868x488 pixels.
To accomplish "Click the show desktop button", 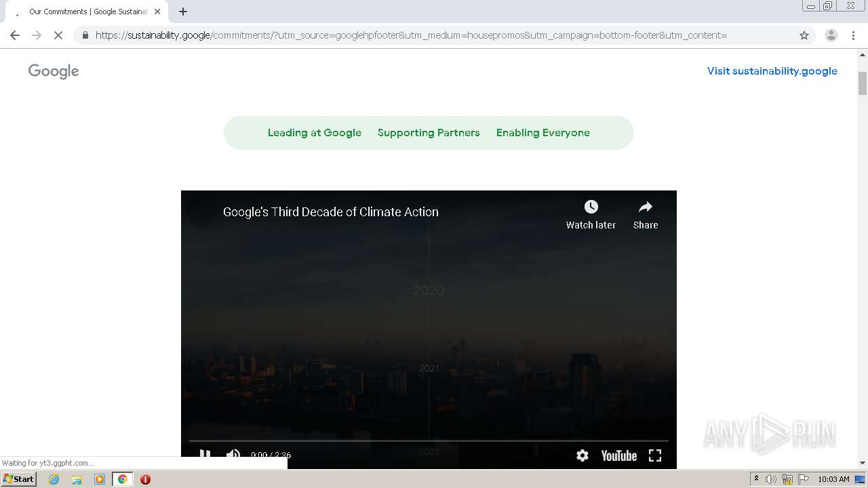I will coord(861,479).
